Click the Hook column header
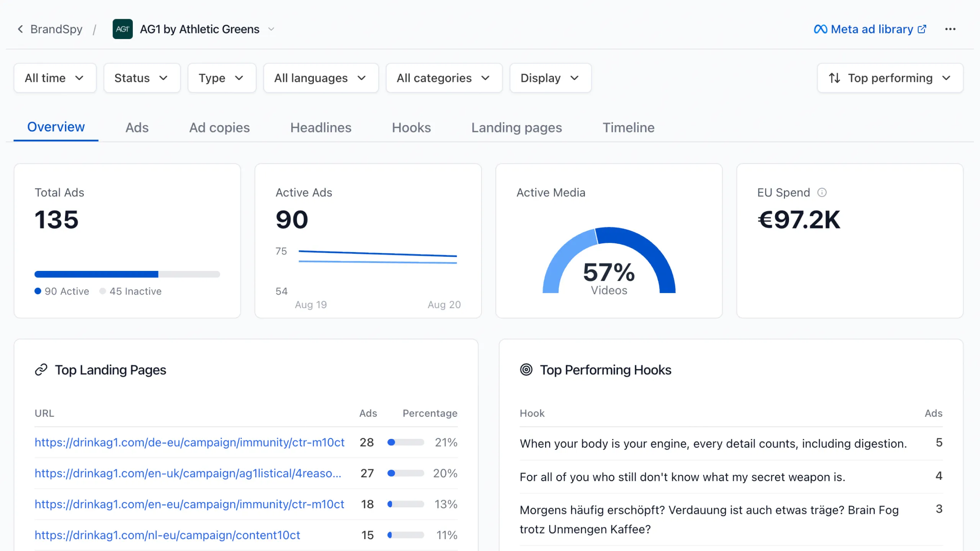The width and height of the screenshot is (980, 551). 532,413
